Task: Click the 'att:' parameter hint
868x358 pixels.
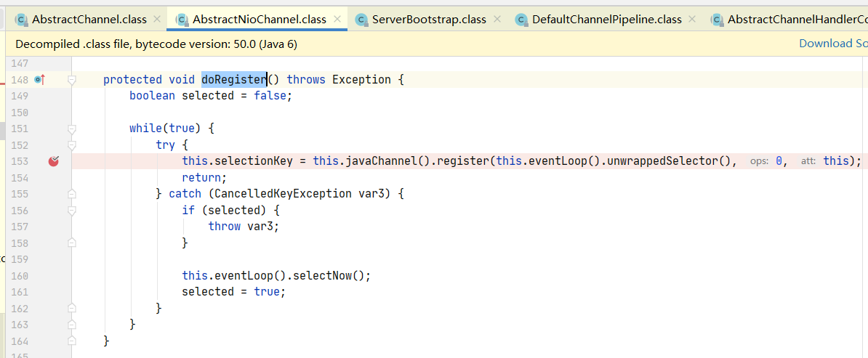Action: [808, 161]
